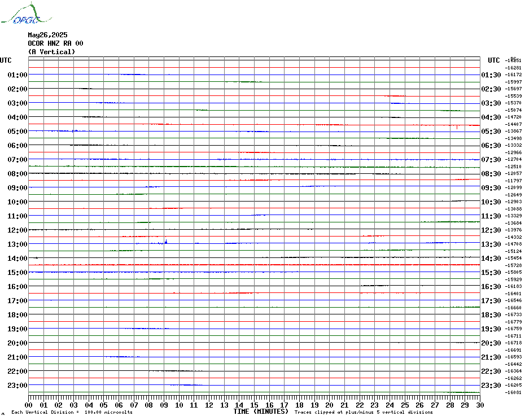Select the 01:00 time label
The width and height of the screenshot is (525, 420).
coord(17,75)
